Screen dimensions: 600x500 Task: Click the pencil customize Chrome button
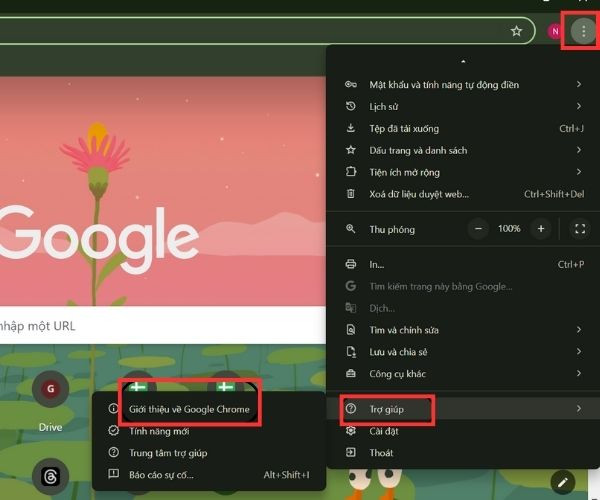562,483
